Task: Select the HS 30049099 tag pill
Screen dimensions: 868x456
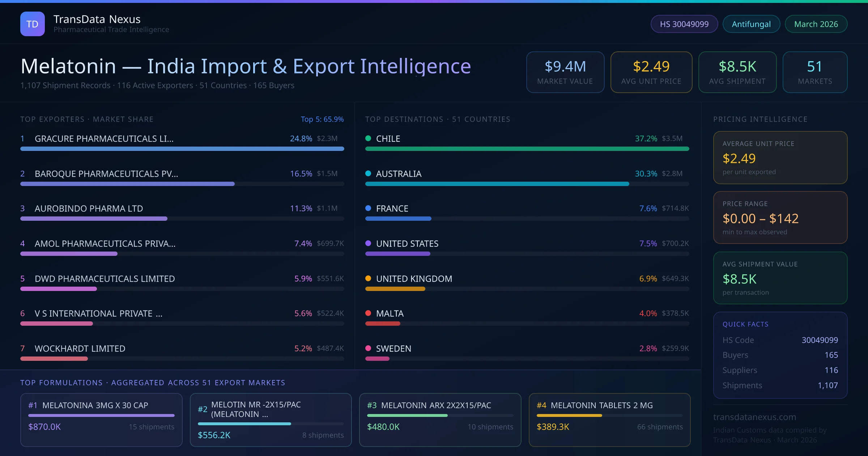Action: (684, 24)
